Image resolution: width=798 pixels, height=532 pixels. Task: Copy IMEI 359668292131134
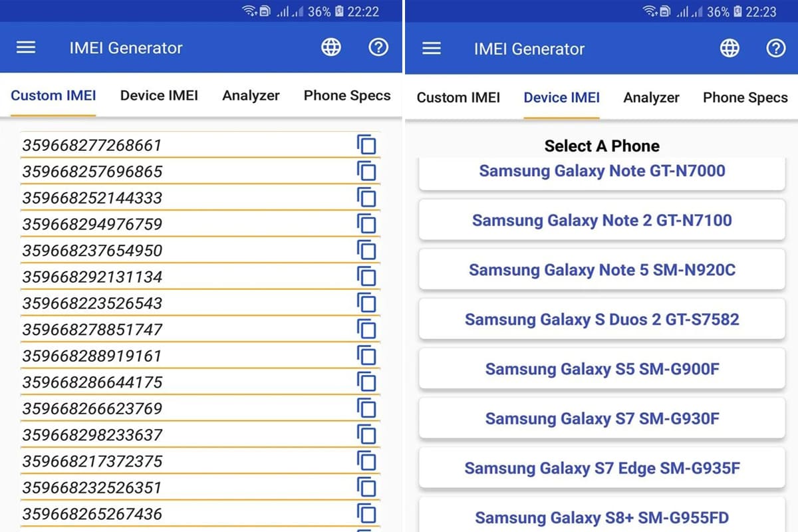pos(366,276)
